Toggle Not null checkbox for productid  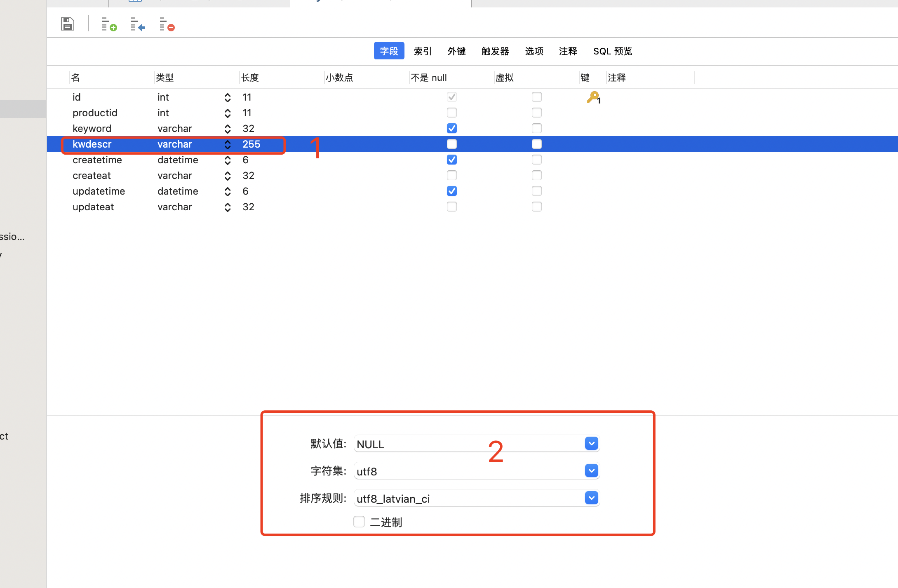pyautogui.click(x=451, y=113)
